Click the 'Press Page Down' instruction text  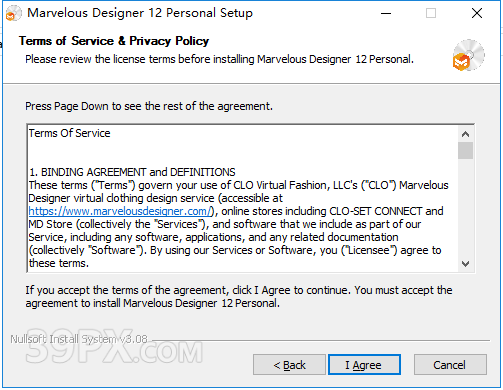pos(149,106)
